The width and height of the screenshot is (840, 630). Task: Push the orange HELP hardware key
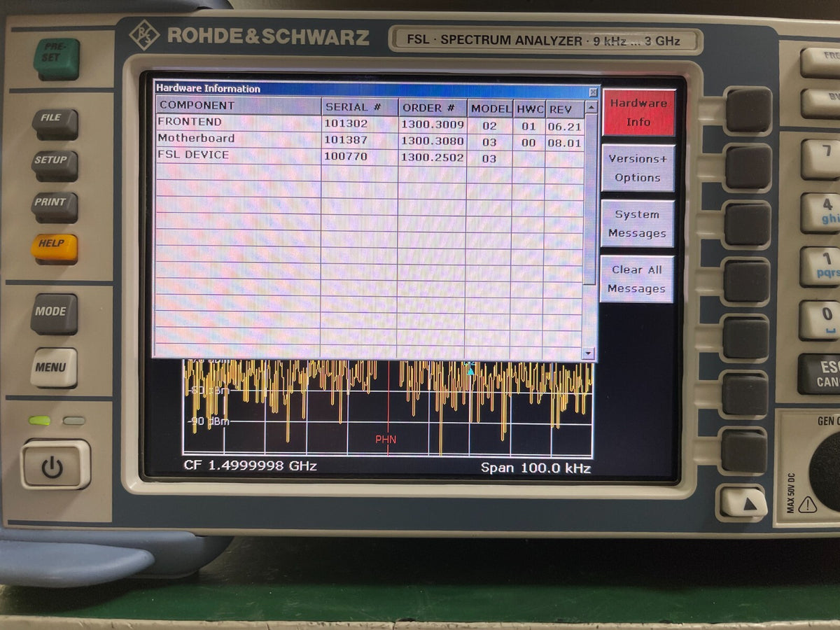[x=54, y=248]
